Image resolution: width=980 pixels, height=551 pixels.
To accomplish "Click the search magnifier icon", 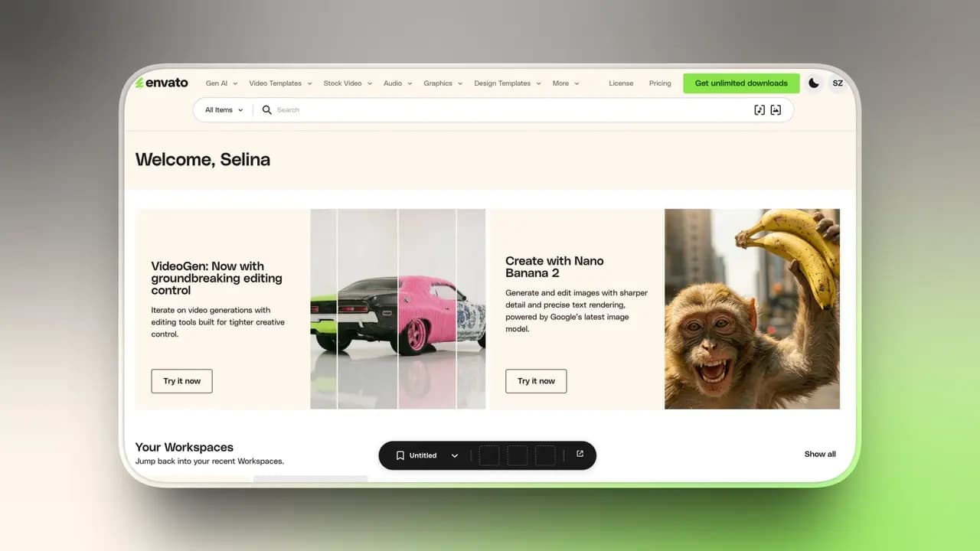I will point(266,109).
